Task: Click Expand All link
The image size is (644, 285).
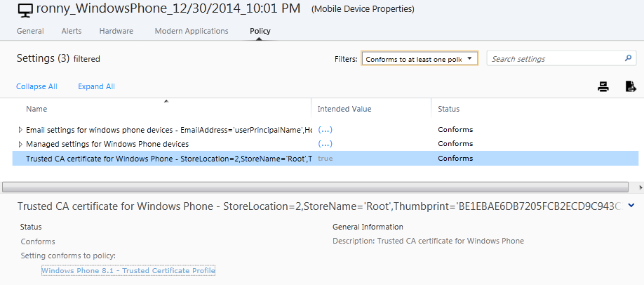Action: (x=96, y=87)
